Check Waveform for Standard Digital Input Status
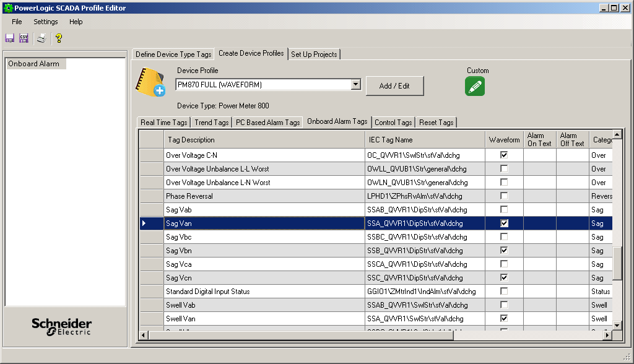Viewport: 634px width, 364px height. click(x=504, y=291)
